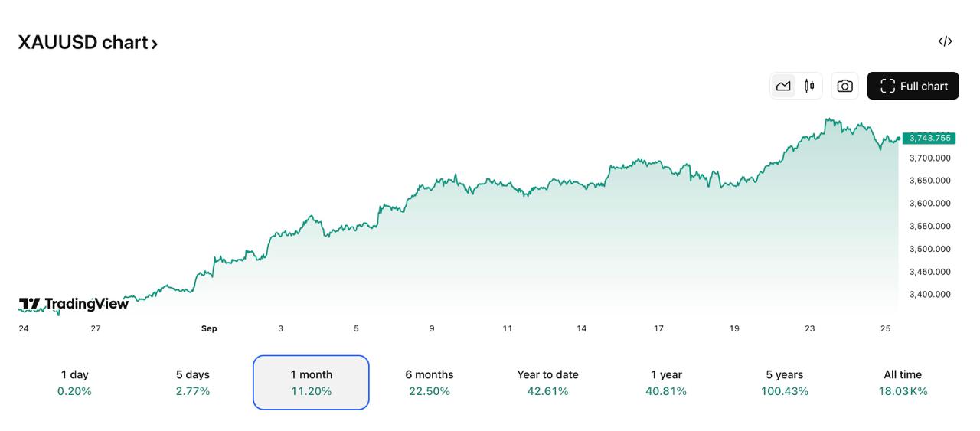Viewport: 980px width, 431px height.
Task: Take a chart snapshot with camera icon
Action: pos(844,86)
